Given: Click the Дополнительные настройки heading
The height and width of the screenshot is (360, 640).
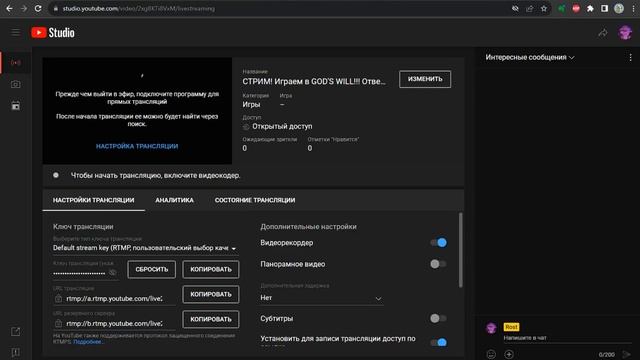Looking at the screenshot, I should coord(308,227).
